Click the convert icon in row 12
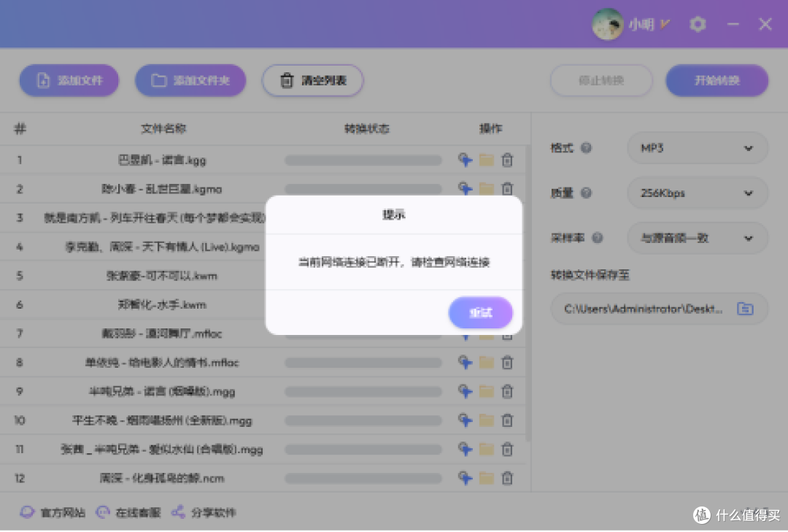Image resolution: width=788 pixels, height=532 pixels. pyautogui.click(x=466, y=478)
